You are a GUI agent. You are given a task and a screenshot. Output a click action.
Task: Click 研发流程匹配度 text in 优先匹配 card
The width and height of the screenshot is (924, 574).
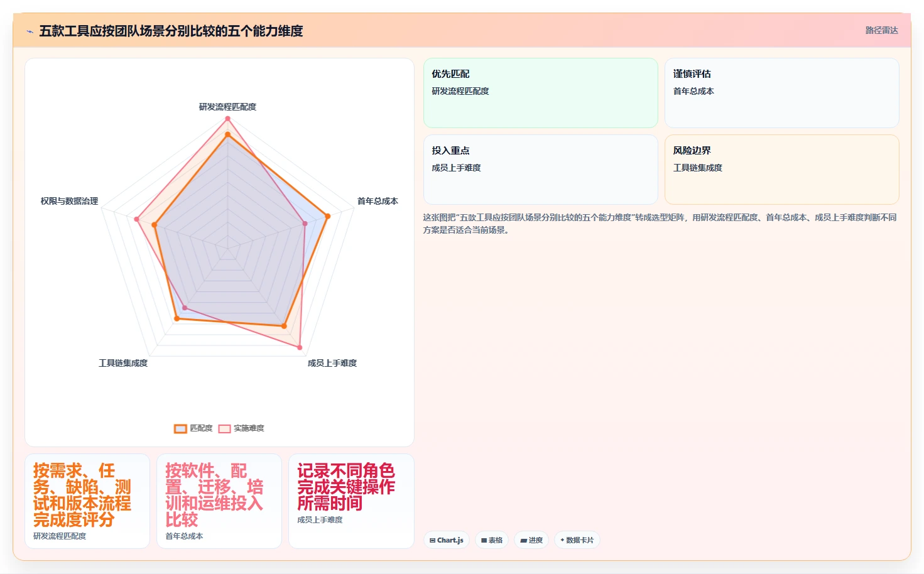click(460, 91)
